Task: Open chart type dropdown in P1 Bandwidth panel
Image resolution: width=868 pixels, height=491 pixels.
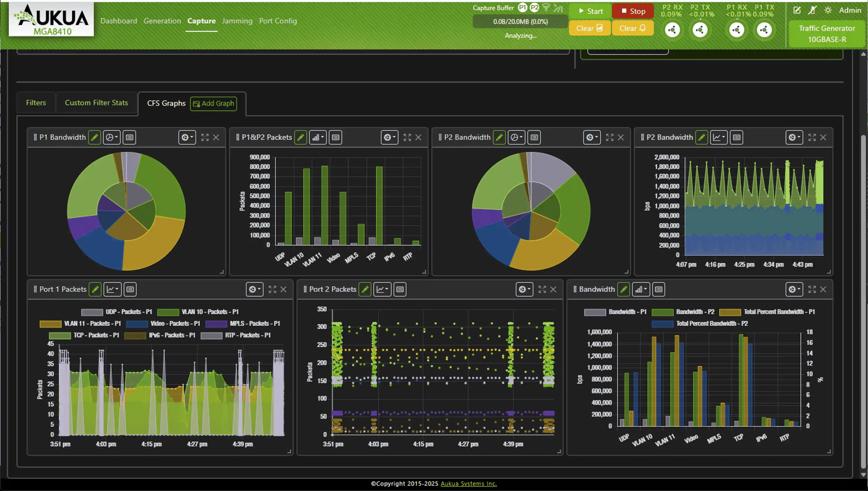Action: (112, 137)
